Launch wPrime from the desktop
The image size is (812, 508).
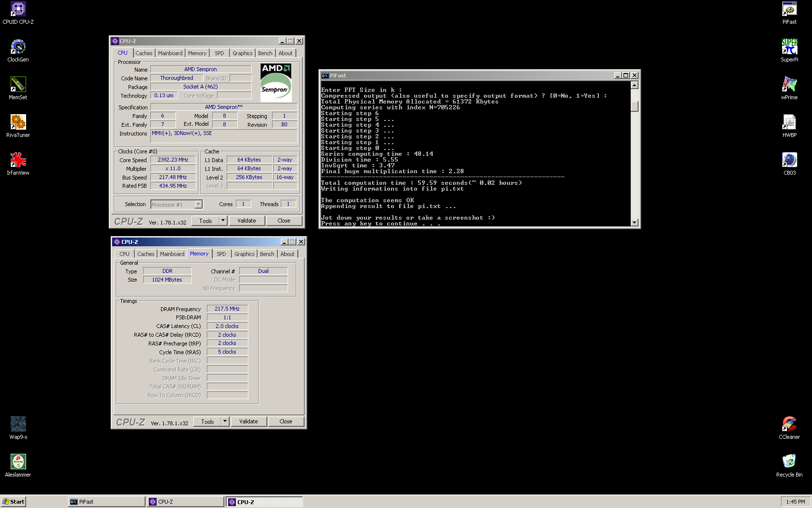789,89
